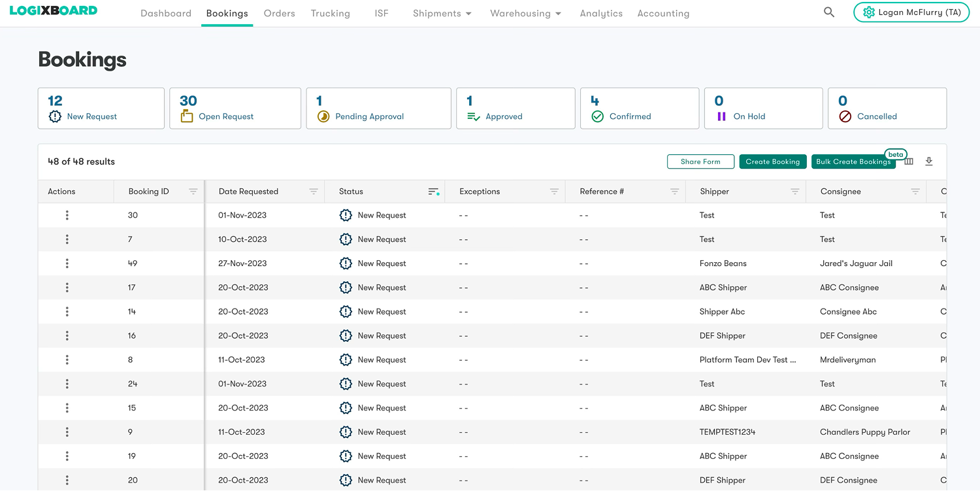Open the active Status column filter
Viewport: 980px width, 491px height.
[x=434, y=192]
